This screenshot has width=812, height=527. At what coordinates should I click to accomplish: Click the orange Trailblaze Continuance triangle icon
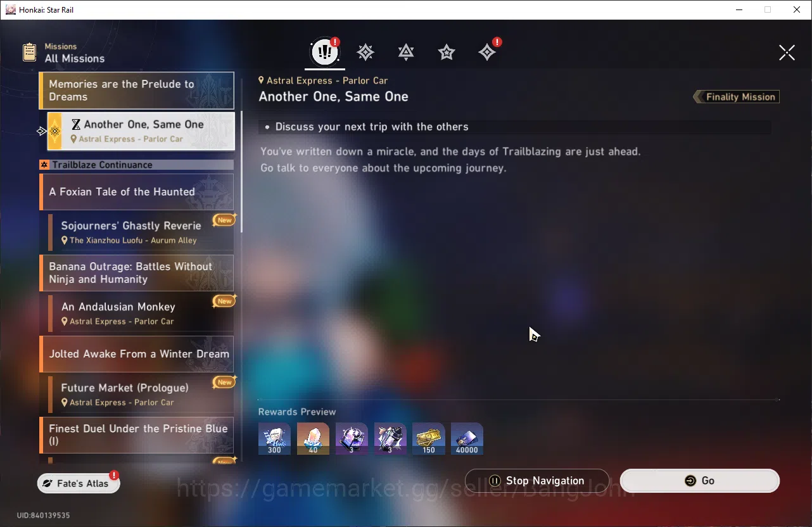tap(44, 165)
